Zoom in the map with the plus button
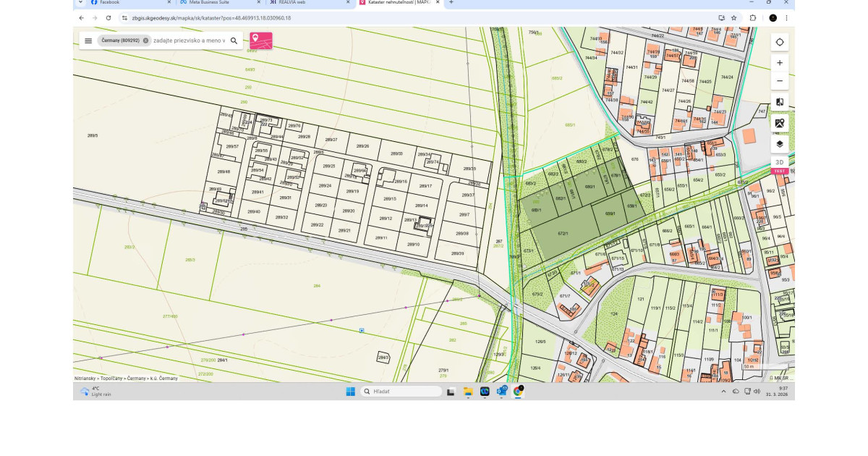The height and width of the screenshot is (456, 868). click(779, 63)
